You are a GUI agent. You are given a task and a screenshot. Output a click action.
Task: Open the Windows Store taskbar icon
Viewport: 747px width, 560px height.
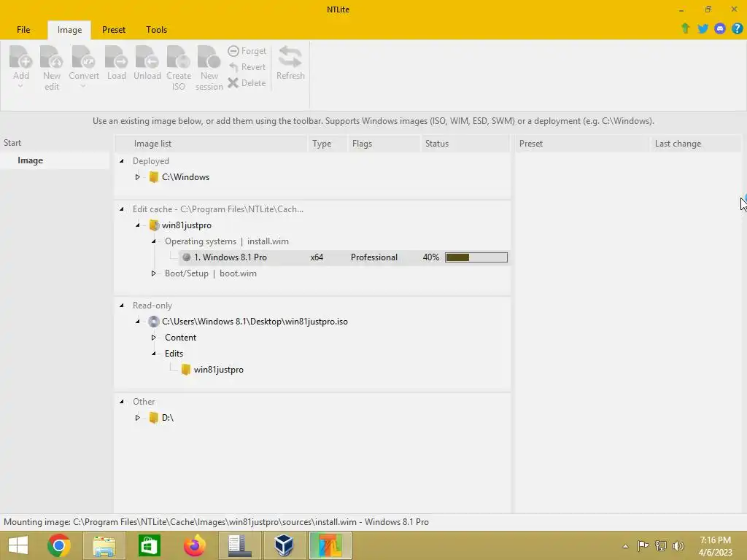149,545
